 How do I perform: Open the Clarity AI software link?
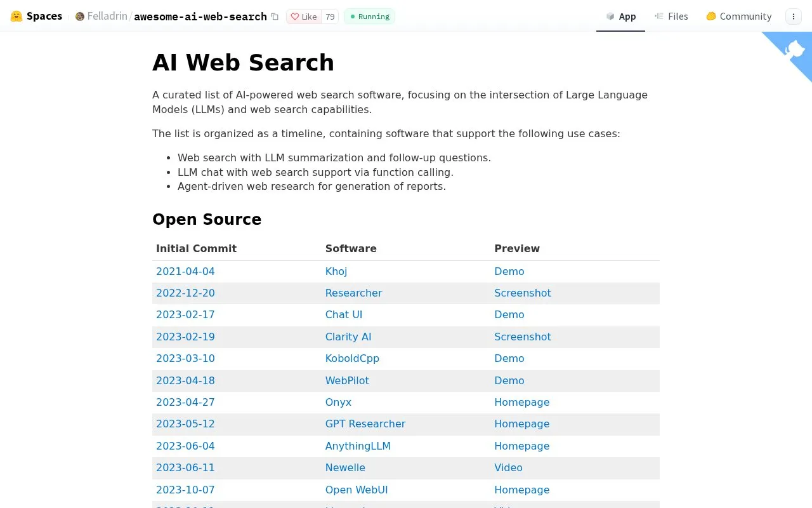348,337
